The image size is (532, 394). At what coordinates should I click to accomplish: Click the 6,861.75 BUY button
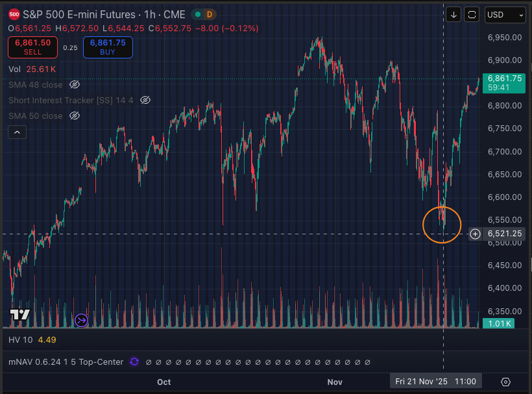108,47
